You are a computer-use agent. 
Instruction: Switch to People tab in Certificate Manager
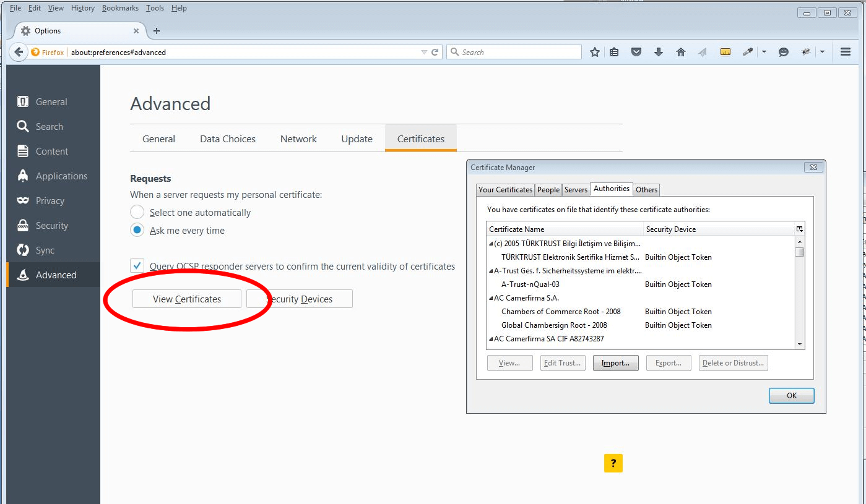coord(548,190)
